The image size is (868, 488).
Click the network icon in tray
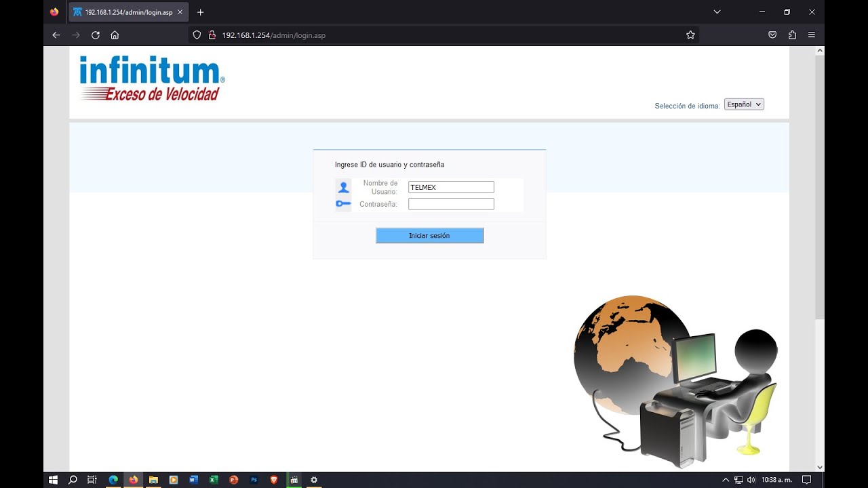pos(738,480)
